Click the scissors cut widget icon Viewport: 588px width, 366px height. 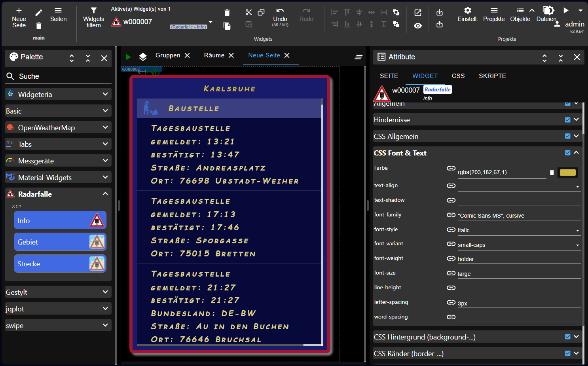tap(248, 13)
